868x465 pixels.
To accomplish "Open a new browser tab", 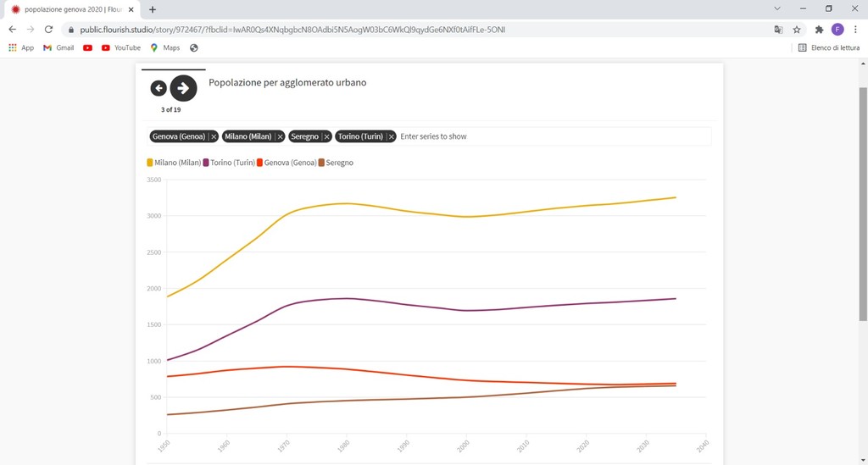I will tap(153, 9).
